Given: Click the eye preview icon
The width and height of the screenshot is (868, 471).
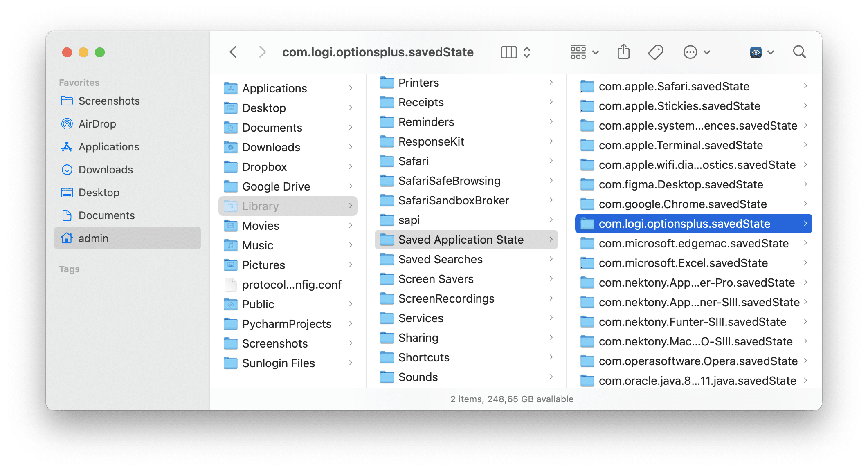Looking at the screenshot, I should click(756, 52).
